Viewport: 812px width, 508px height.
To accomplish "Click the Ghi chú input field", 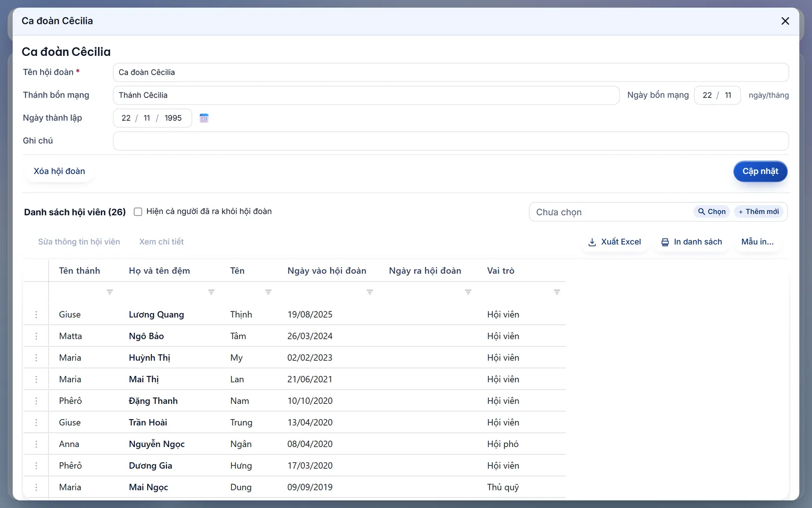I will [451, 141].
